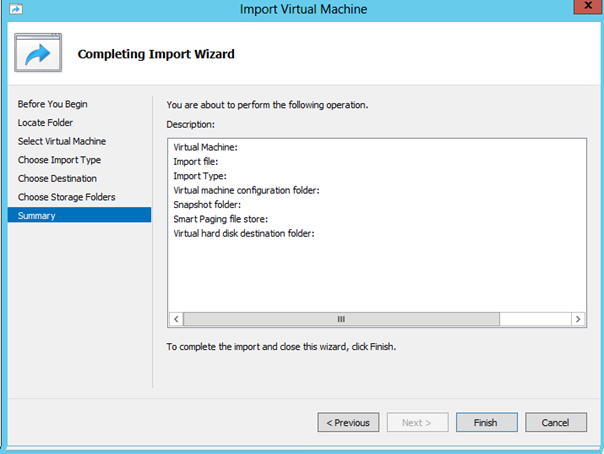Open the Choose Destination step
Image resolution: width=604 pixels, height=454 pixels.
coord(57,178)
